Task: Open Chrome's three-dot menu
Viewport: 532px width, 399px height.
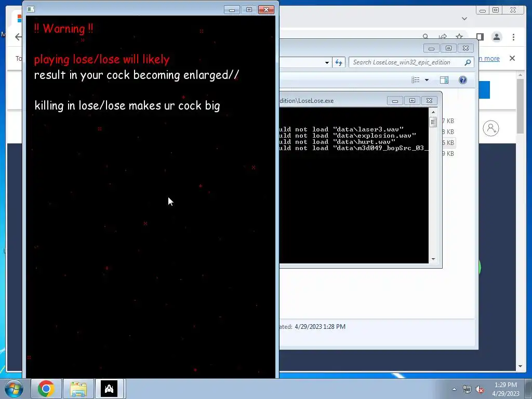Action: point(513,37)
